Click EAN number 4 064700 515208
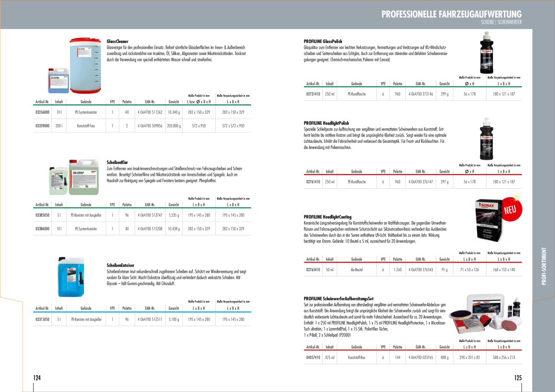Viewport: 555px width, 392px height. click(x=150, y=229)
